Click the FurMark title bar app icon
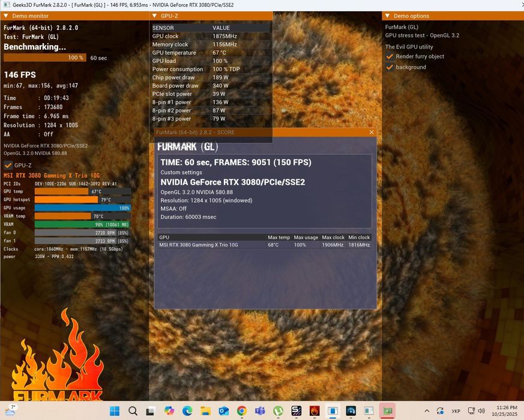The image size is (524, 420). (x=6, y=5)
